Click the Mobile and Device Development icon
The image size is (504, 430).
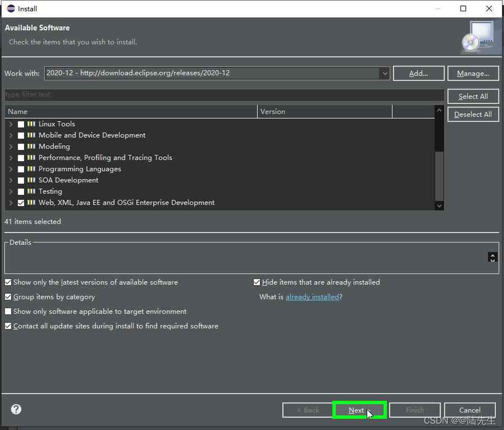point(31,135)
